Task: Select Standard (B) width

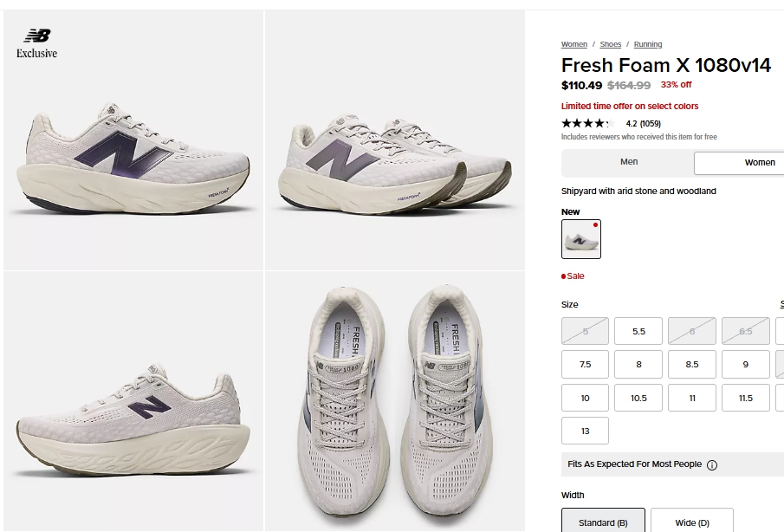Action: pos(603,522)
